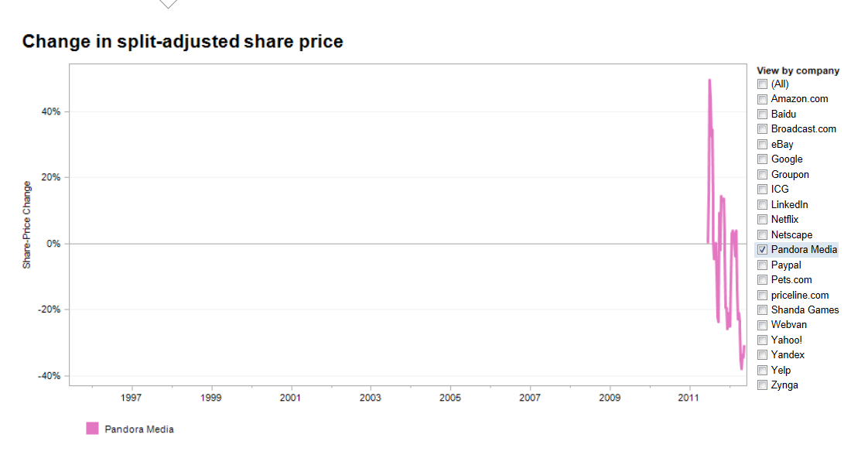Tick the Baidu checkbox
868x465 pixels.
763,115
